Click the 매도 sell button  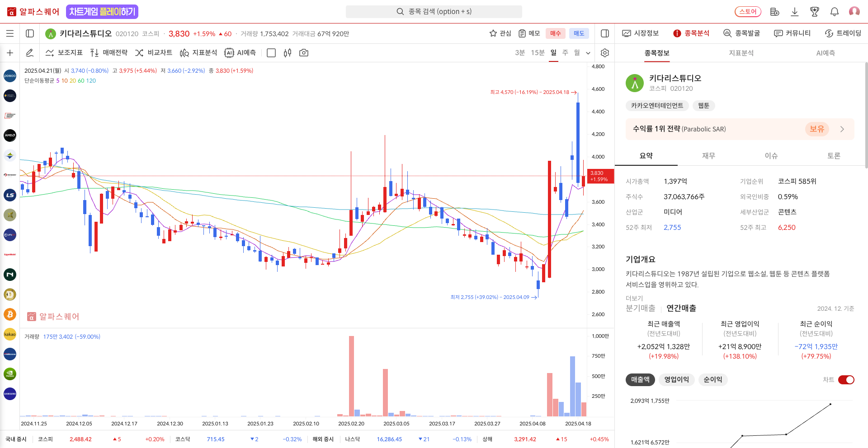click(579, 33)
